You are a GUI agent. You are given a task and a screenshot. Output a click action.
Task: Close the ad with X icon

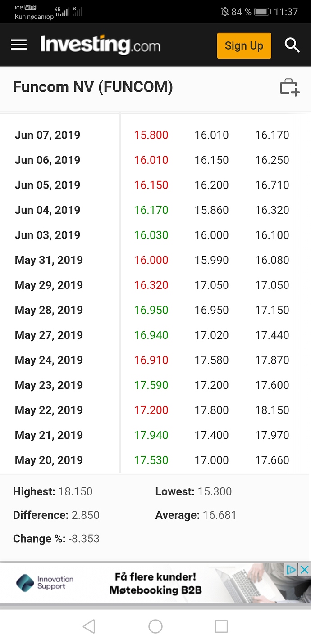305,570
